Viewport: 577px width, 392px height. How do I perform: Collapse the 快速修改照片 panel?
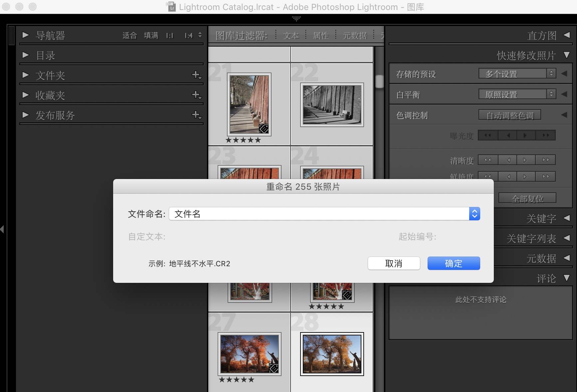tap(567, 55)
